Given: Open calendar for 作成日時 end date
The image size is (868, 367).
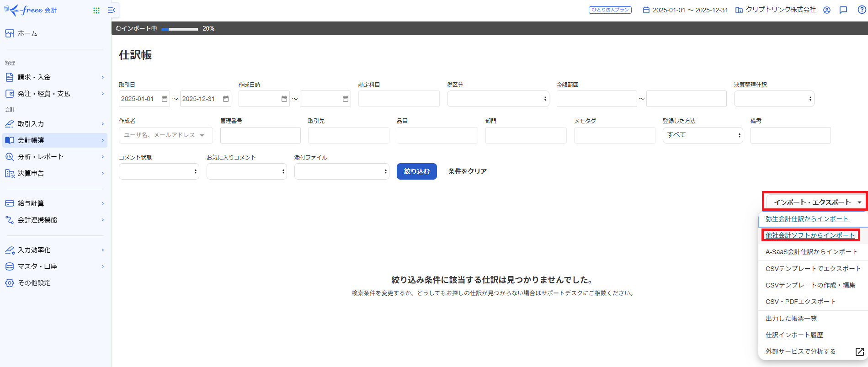Looking at the screenshot, I should point(346,99).
